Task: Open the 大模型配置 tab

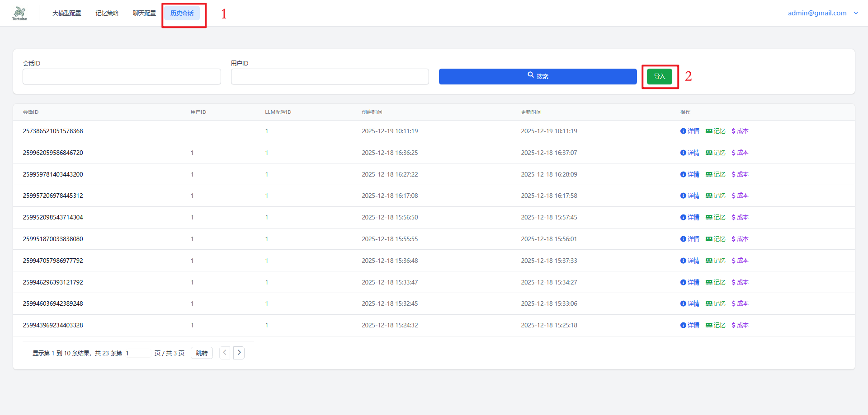Action: pos(67,13)
